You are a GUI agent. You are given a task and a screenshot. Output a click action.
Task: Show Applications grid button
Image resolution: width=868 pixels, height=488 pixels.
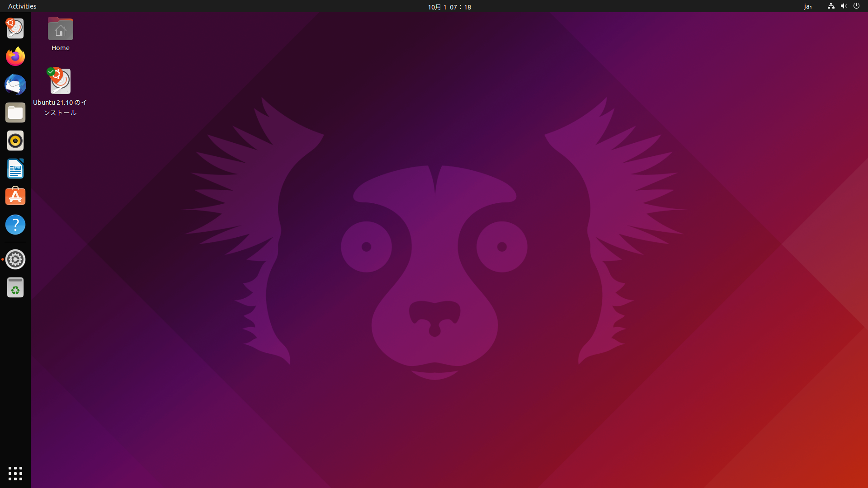(15, 473)
